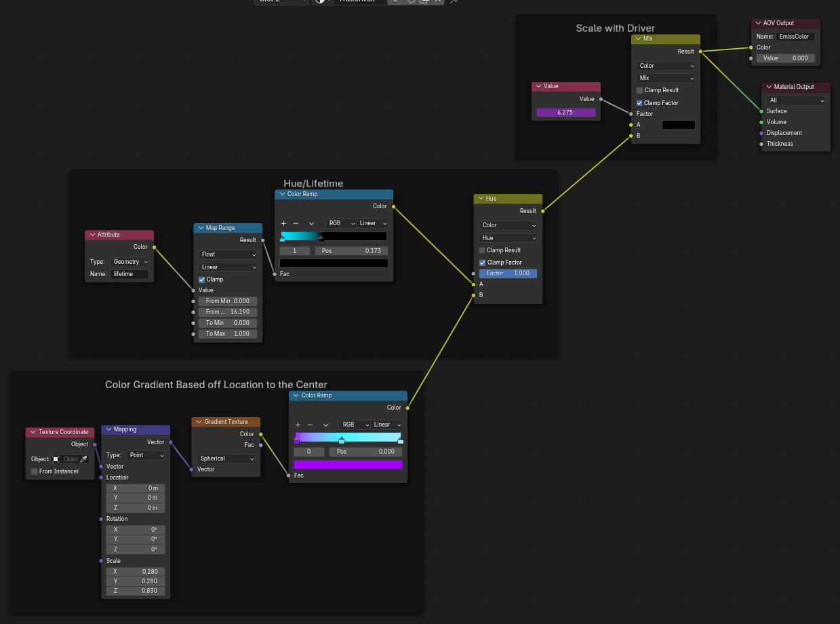Collapse the AOV Output node
Image resolution: width=840 pixels, height=624 pixels.
click(757, 23)
